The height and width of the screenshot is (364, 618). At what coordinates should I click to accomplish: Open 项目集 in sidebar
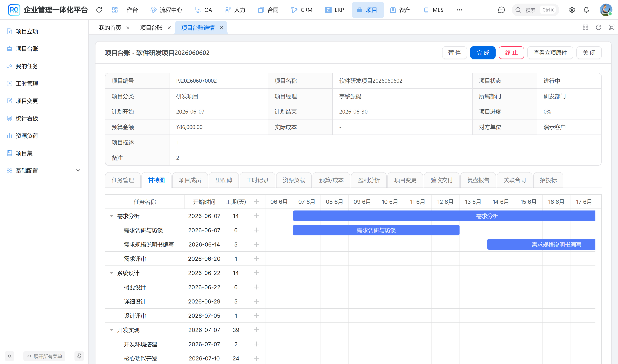point(44,153)
